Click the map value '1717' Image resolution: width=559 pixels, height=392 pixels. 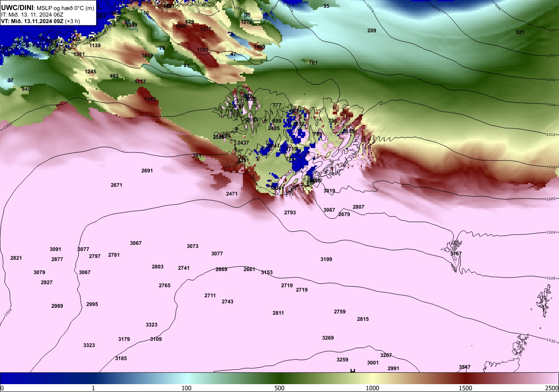tap(140, 82)
